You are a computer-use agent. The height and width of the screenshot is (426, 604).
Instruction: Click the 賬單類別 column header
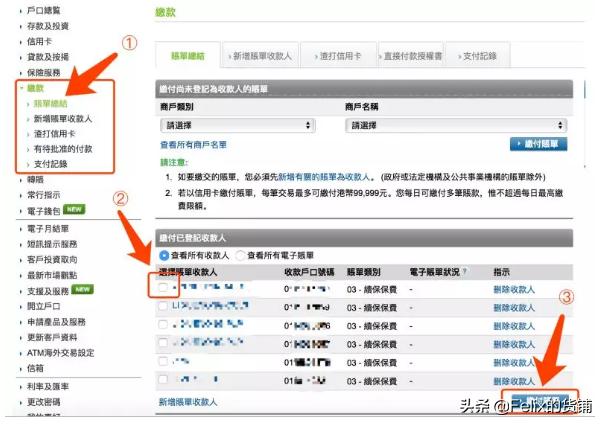[x=363, y=272]
